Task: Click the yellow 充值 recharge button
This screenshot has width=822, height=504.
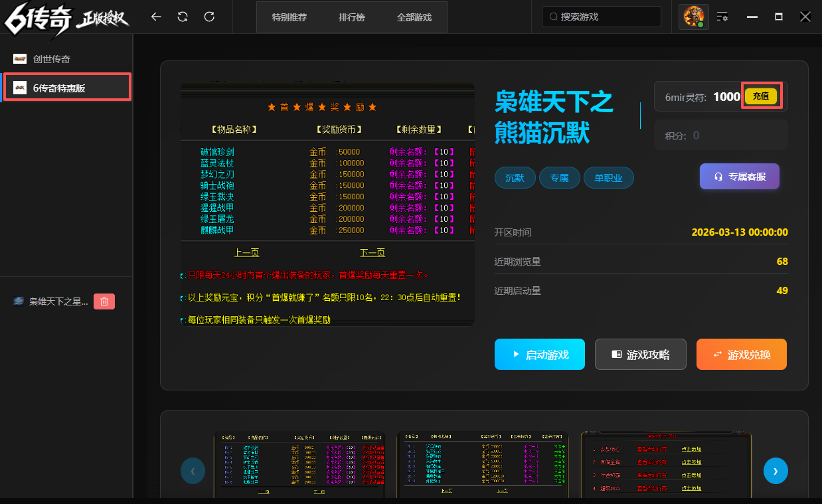Action: click(x=761, y=96)
